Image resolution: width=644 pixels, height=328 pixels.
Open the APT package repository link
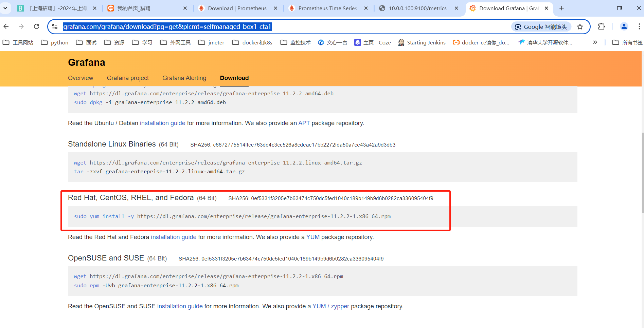[x=304, y=123]
